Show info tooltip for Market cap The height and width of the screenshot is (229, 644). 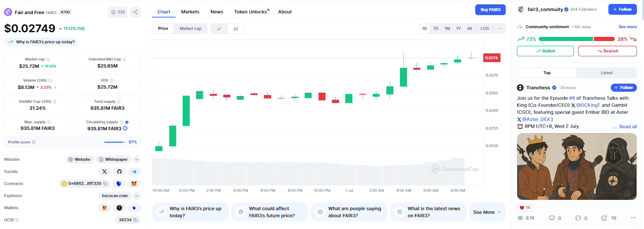click(x=48, y=59)
